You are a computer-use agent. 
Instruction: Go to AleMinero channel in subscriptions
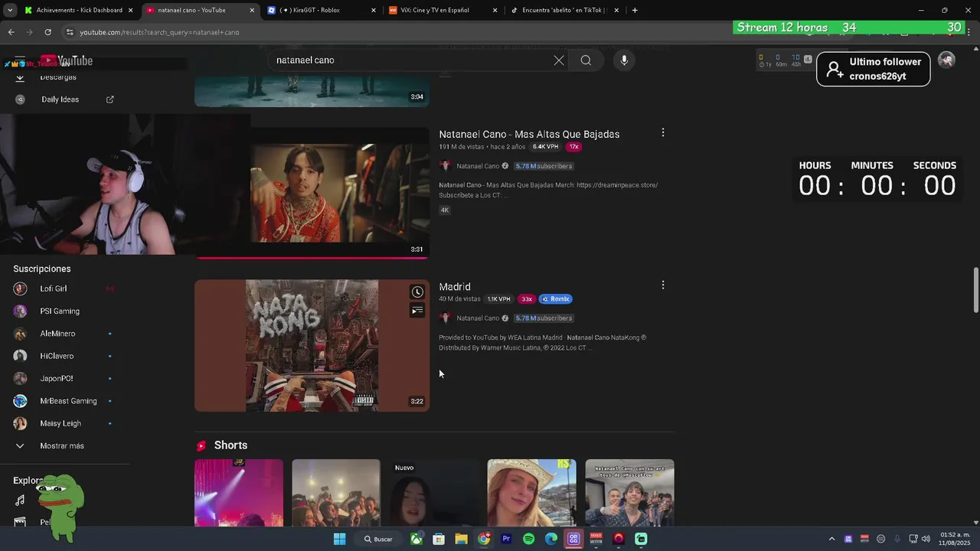tap(57, 334)
